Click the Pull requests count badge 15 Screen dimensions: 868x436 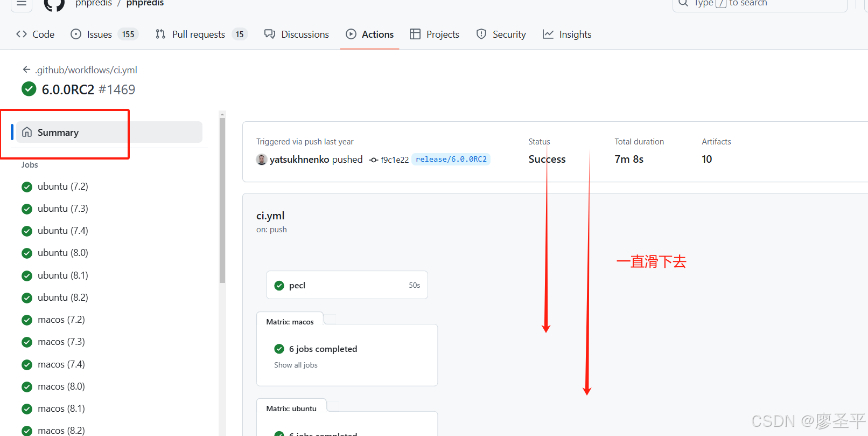coord(240,34)
